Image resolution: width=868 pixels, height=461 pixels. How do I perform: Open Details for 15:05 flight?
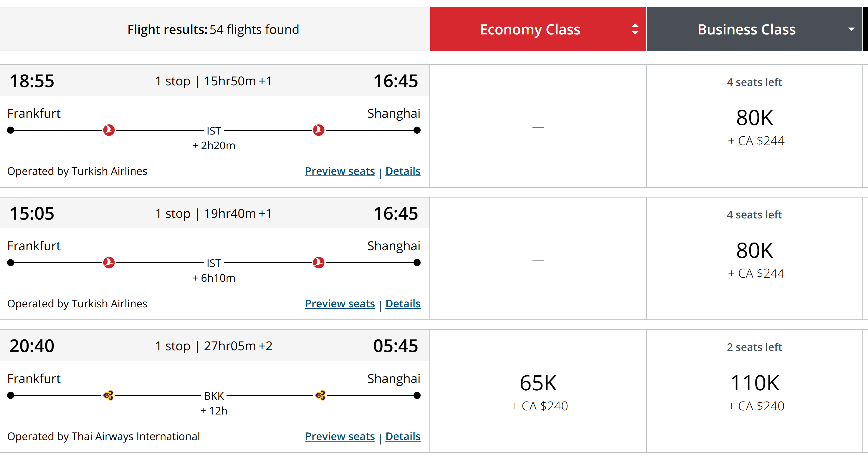403,304
